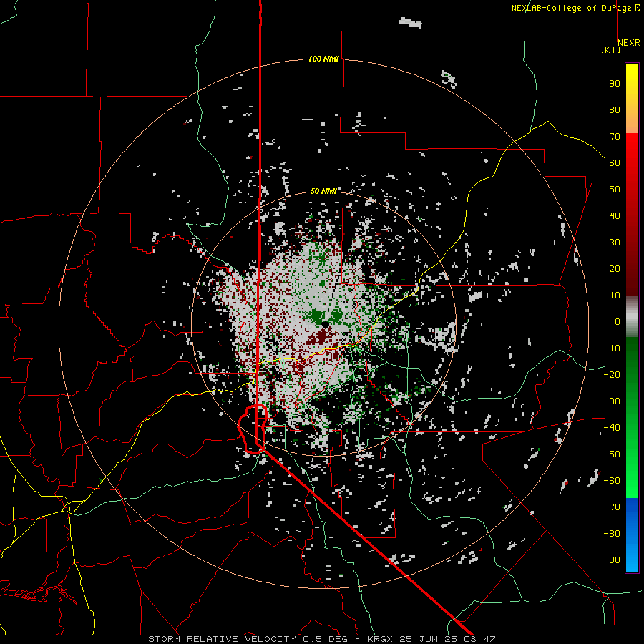Select the -60 value on velocity scale

(612, 481)
